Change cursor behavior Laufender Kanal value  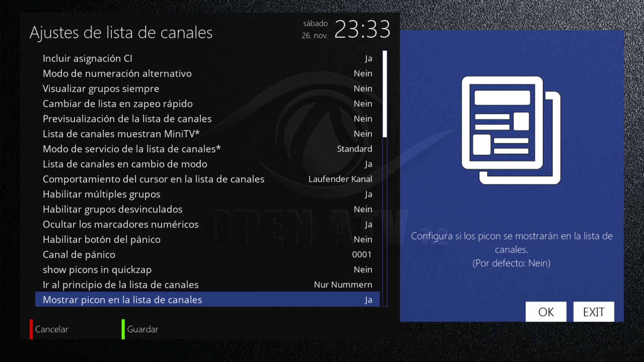pos(340,179)
